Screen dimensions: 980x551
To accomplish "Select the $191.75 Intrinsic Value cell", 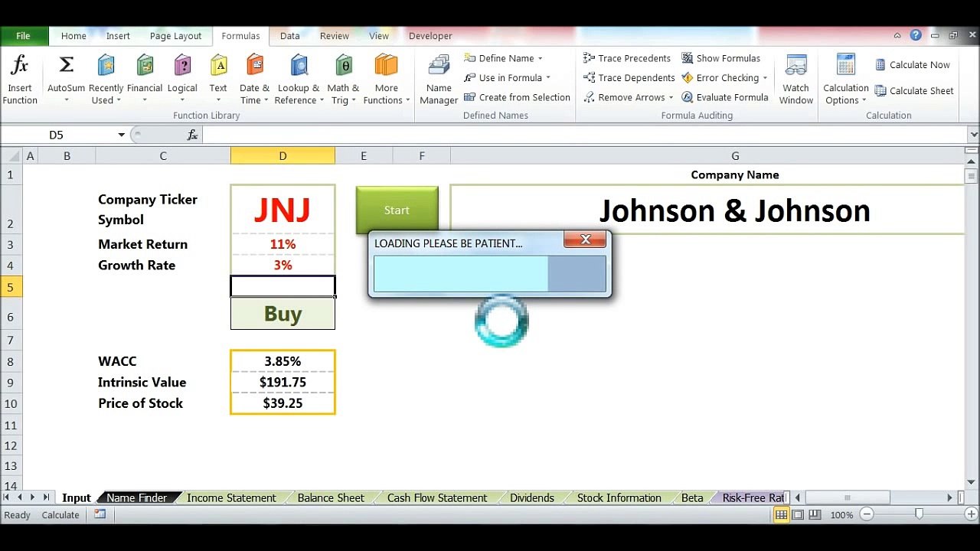I will click(283, 382).
